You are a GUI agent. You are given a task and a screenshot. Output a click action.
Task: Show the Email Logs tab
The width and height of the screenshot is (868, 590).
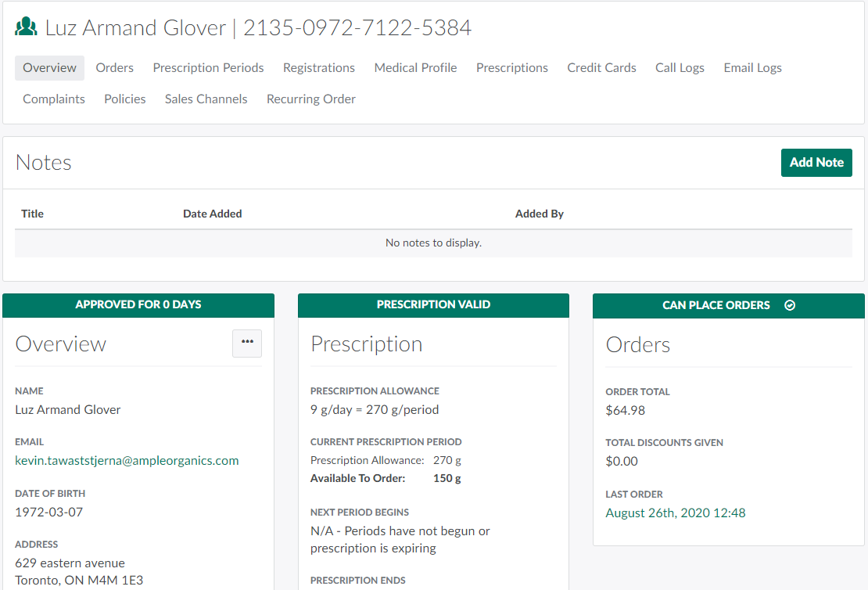(752, 68)
